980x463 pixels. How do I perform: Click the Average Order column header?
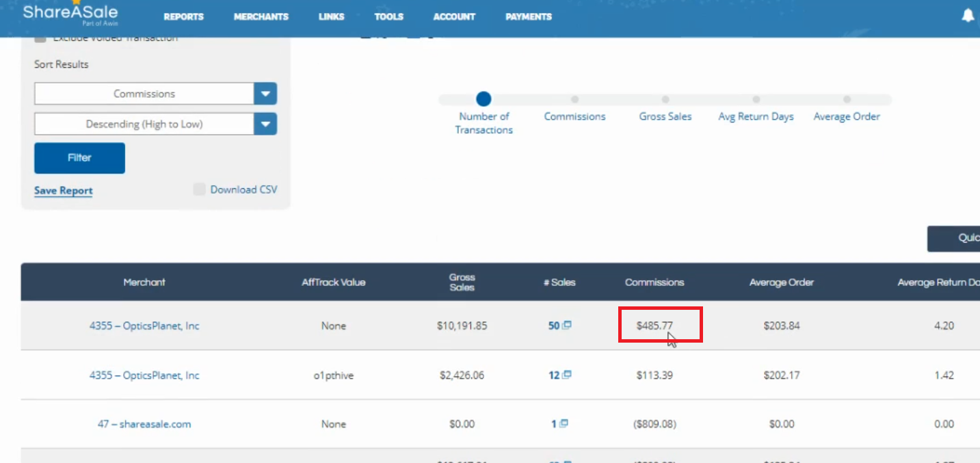pos(782,282)
